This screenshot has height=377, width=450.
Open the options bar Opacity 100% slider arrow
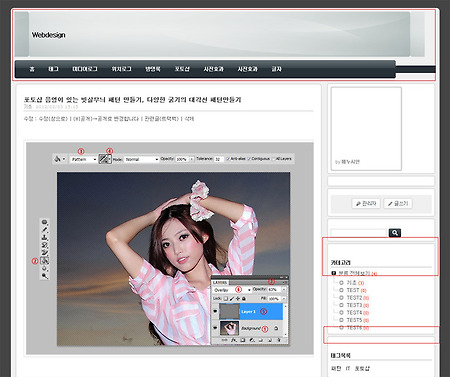(x=192, y=159)
